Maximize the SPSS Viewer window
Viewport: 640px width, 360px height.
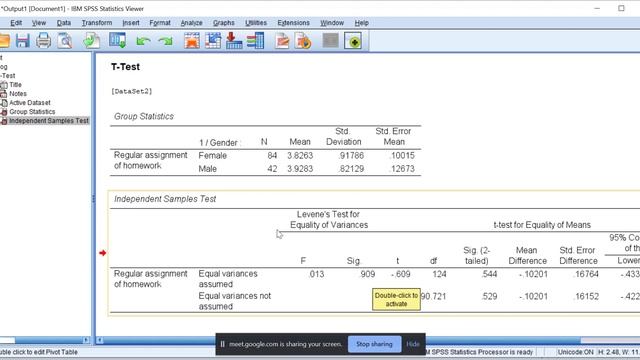621,8
